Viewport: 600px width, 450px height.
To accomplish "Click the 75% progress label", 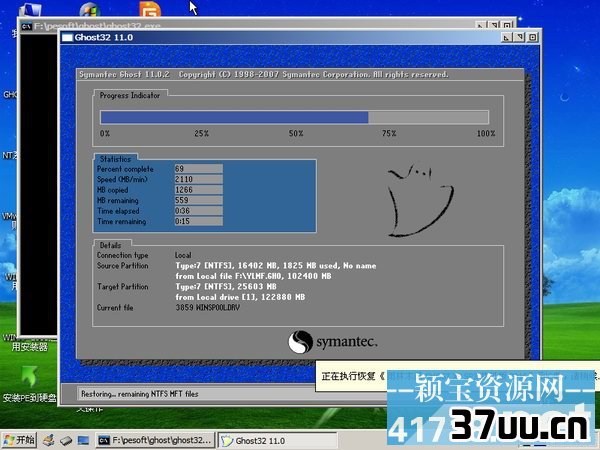I will (389, 134).
